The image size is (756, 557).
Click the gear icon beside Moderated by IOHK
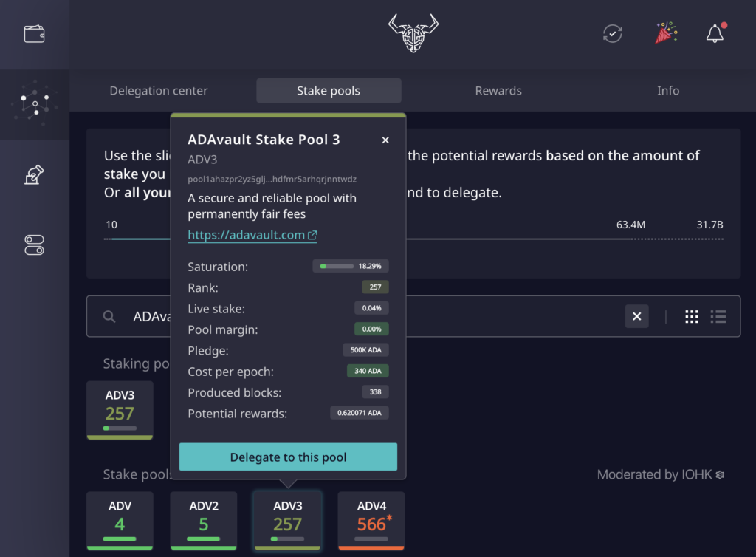point(720,475)
